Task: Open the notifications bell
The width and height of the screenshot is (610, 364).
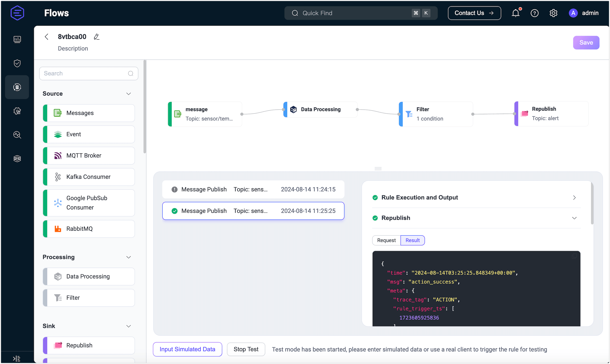Action: coord(515,13)
